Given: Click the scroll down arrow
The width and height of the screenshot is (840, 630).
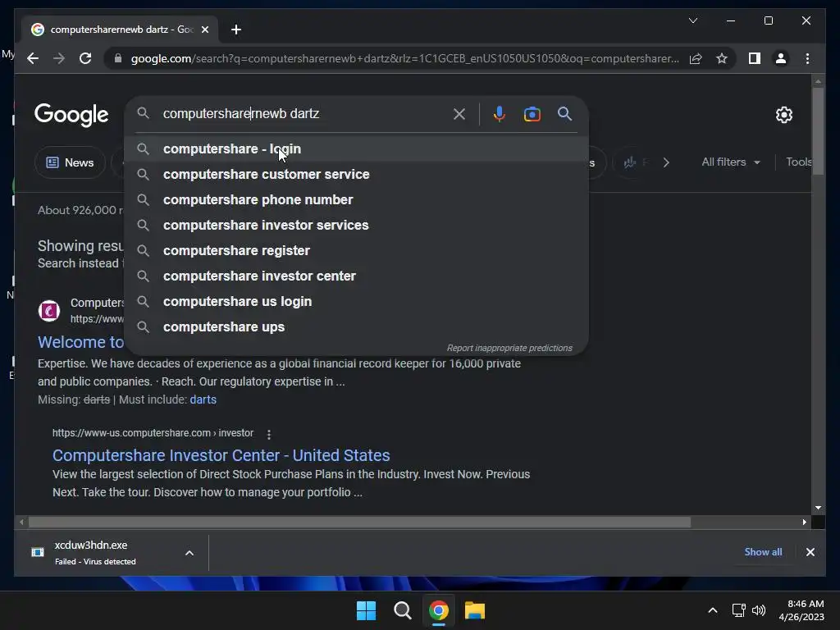Looking at the screenshot, I should [x=818, y=507].
